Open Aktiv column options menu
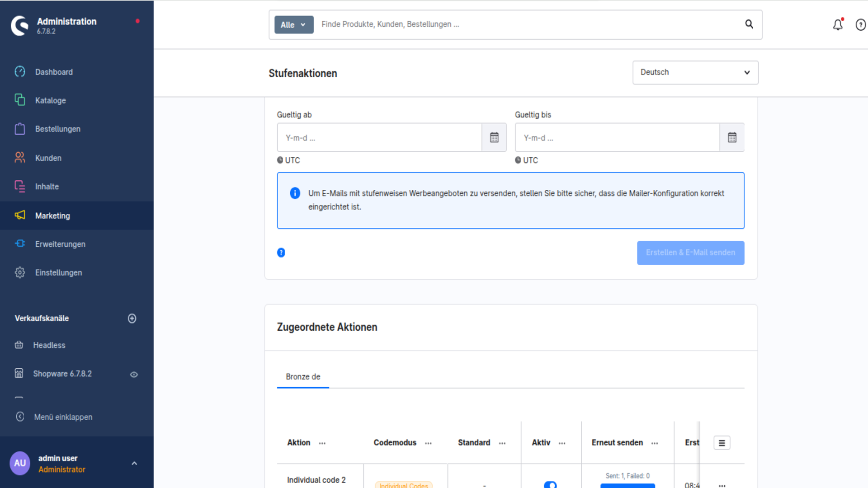Viewport: 868px width, 488px height. (562, 443)
